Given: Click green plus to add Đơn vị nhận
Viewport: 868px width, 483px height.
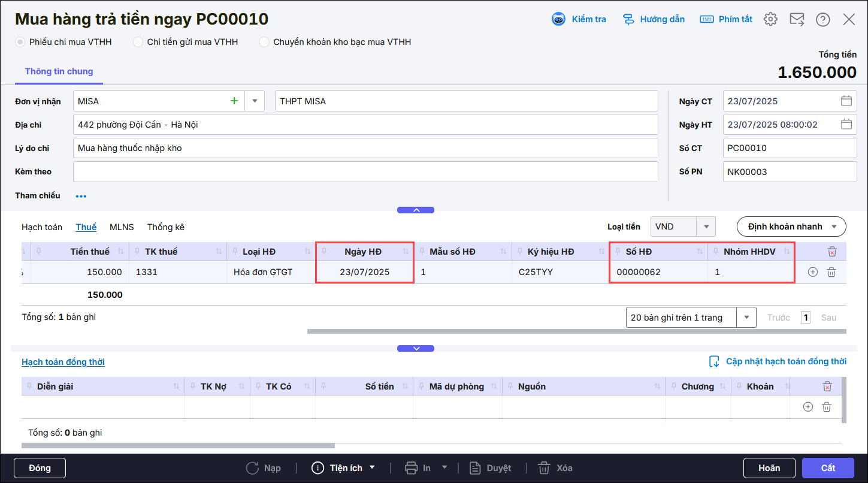Looking at the screenshot, I should tap(234, 101).
